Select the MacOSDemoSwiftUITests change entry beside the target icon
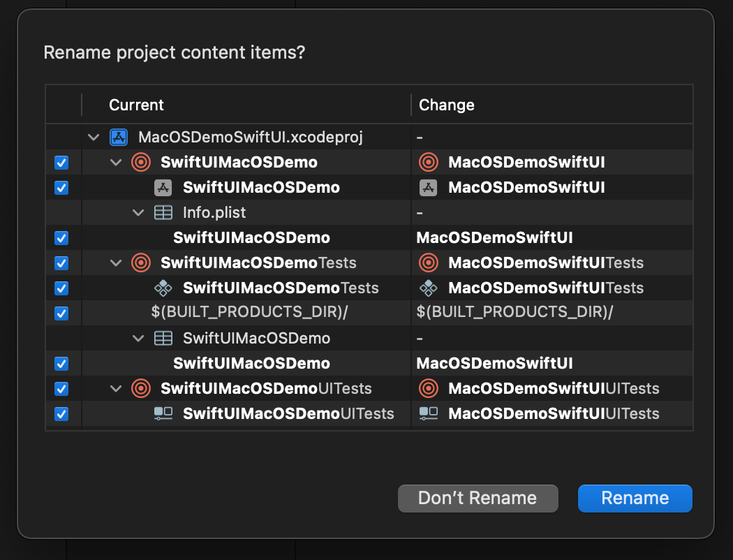733x560 pixels. pyautogui.click(x=546, y=263)
